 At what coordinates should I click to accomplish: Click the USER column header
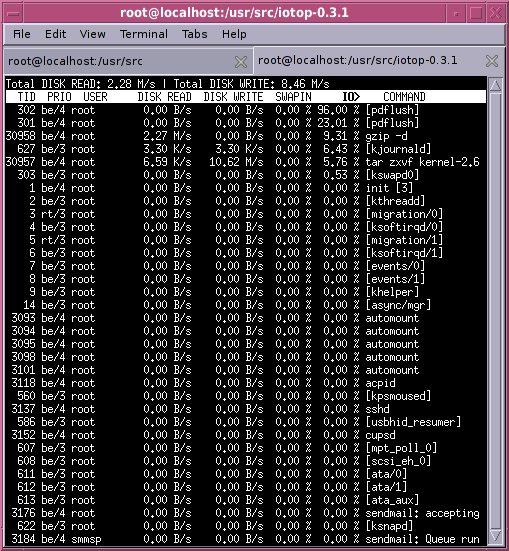[95, 97]
